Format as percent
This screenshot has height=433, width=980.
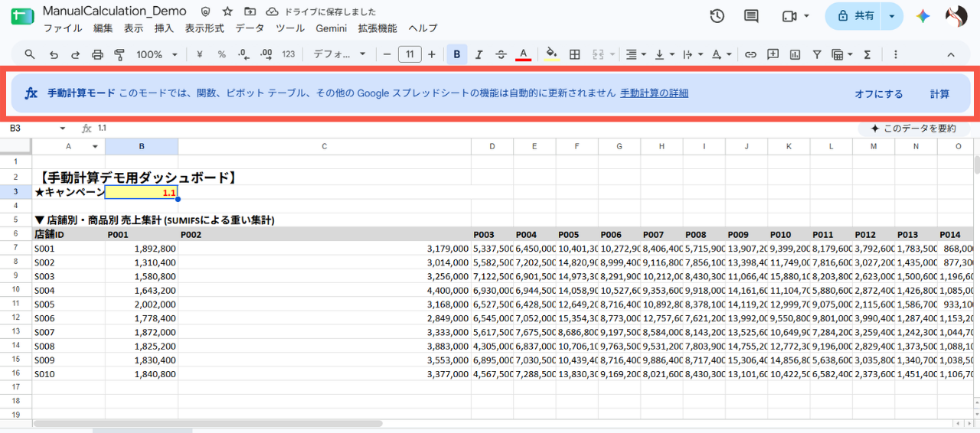point(222,54)
